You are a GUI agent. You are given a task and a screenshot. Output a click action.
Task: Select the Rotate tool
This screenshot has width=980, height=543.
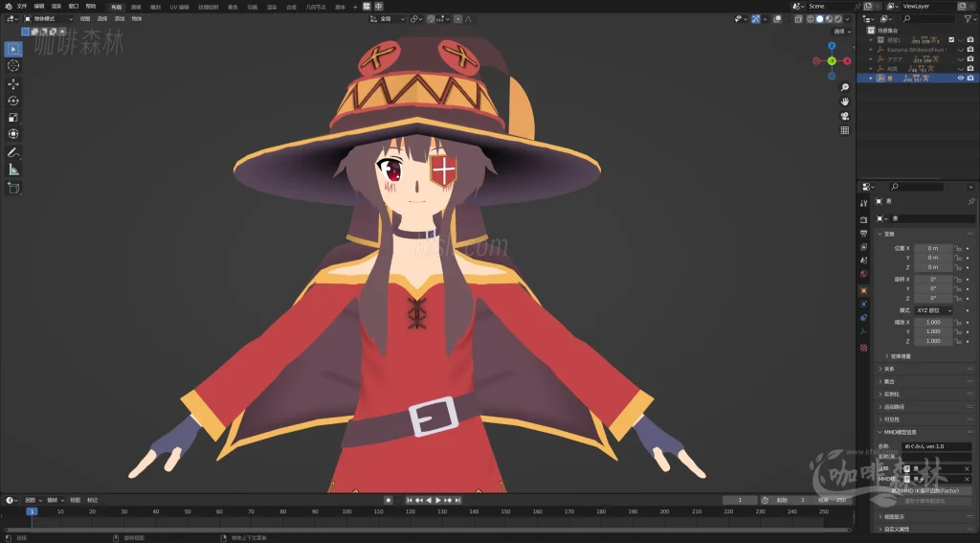13,101
